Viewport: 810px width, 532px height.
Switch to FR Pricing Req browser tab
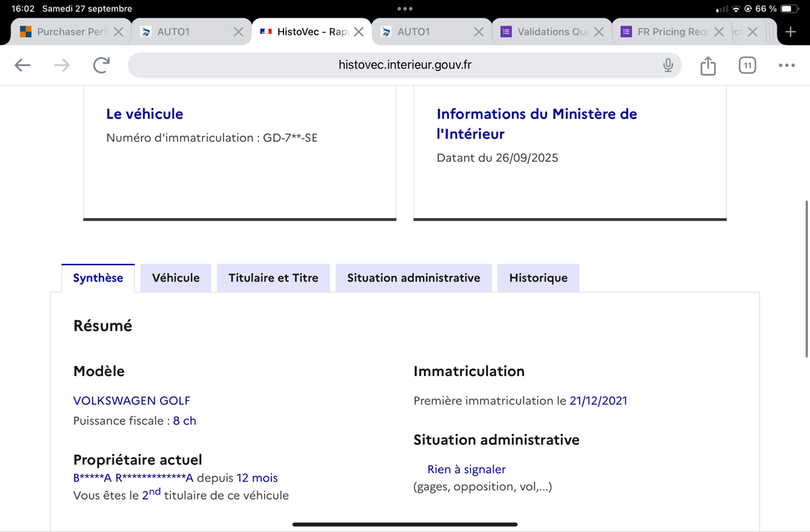click(665, 32)
